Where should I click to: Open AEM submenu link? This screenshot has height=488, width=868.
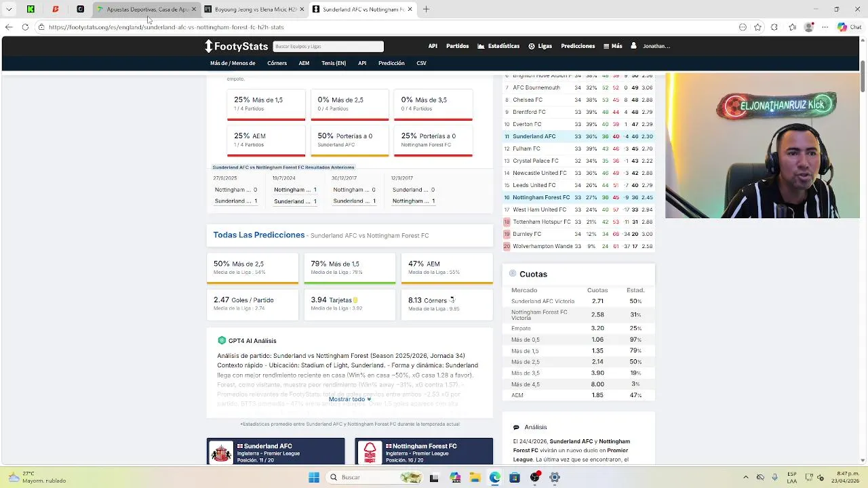pyautogui.click(x=304, y=63)
